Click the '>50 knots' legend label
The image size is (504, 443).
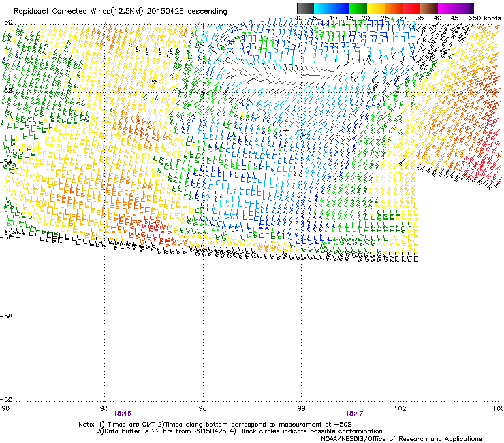pyautogui.click(x=485, y=18)
